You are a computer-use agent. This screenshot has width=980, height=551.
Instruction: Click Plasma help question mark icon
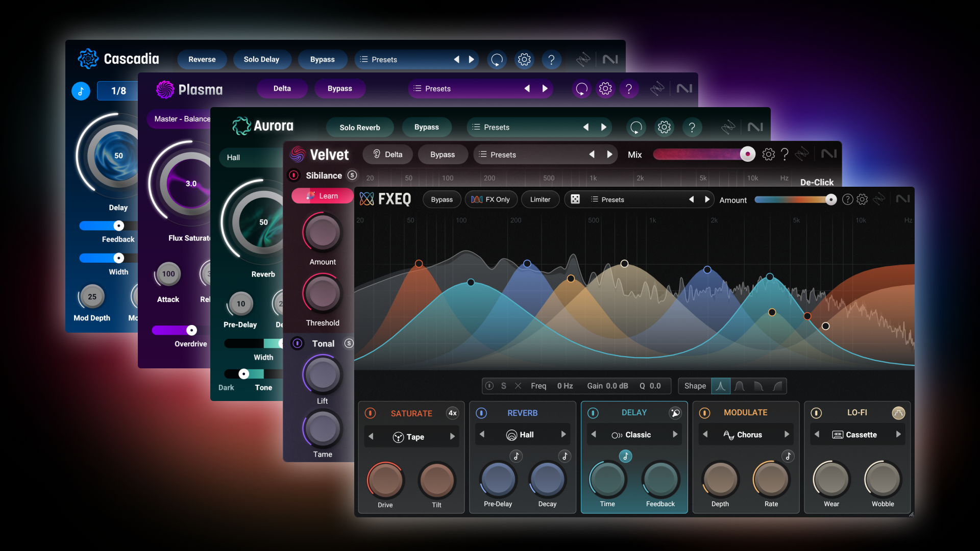click(629, 89)
